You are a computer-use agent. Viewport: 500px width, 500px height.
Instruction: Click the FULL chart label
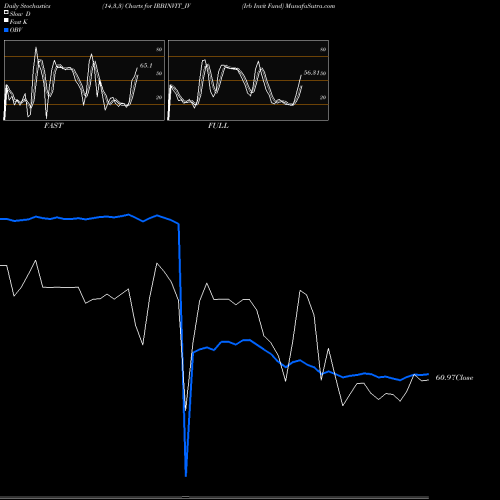click(x=218, y=125)
